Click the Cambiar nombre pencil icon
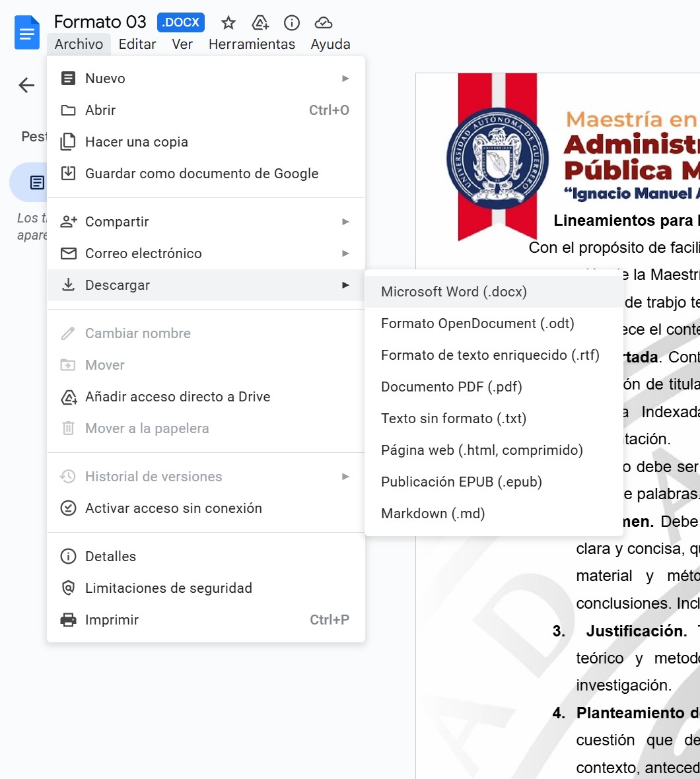Image resolution: width=700 pixels, height=779 pixels. coord(68,333)
